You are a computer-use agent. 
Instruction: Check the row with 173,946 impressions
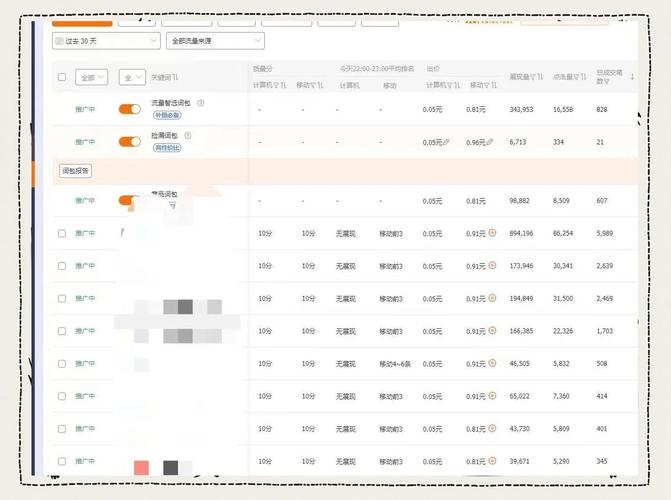[x=62, y=266]
